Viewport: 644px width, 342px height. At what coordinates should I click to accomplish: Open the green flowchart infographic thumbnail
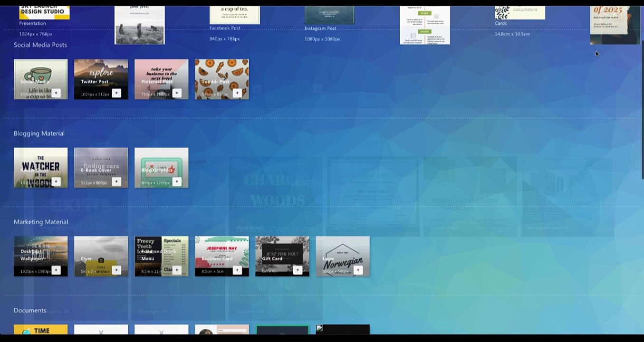[425, 25]
